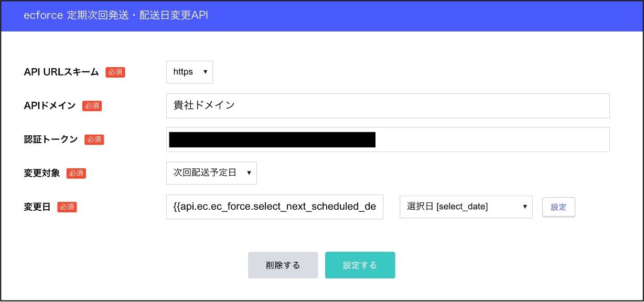The image size is (644, 302).
Task: Click the 必須 badge next to 変更日
Action: [x=67, y=207]
